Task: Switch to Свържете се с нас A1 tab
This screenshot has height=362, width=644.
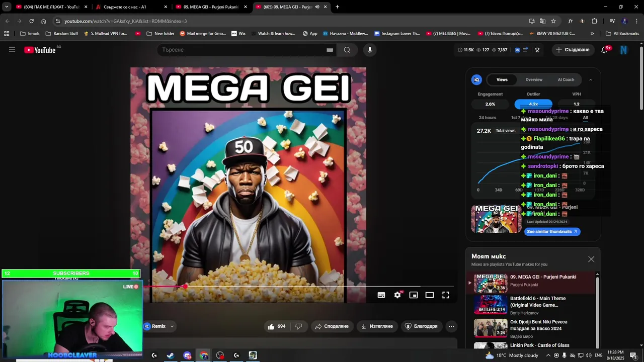Action: point(131,7)
